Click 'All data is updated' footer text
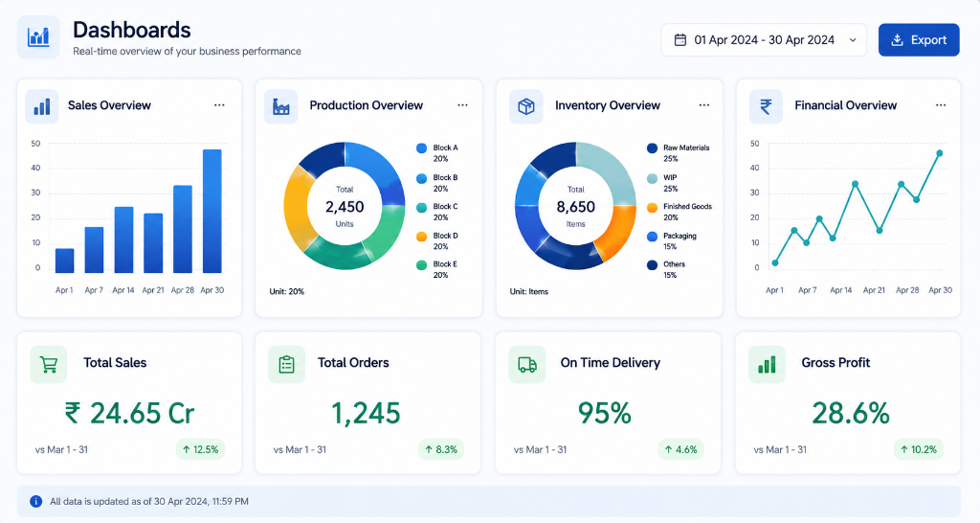Image resolution: width=980 pixels, height=523 pixels. [149, 501]
